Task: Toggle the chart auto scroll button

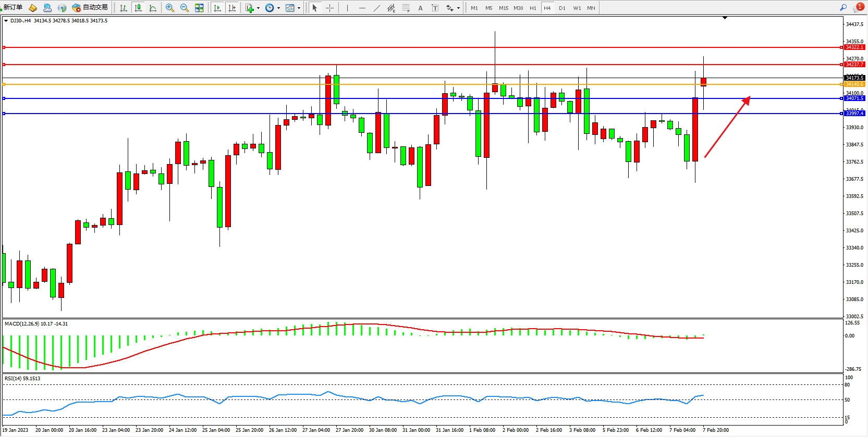Action: pyautogui.click(x=217, y=8)
